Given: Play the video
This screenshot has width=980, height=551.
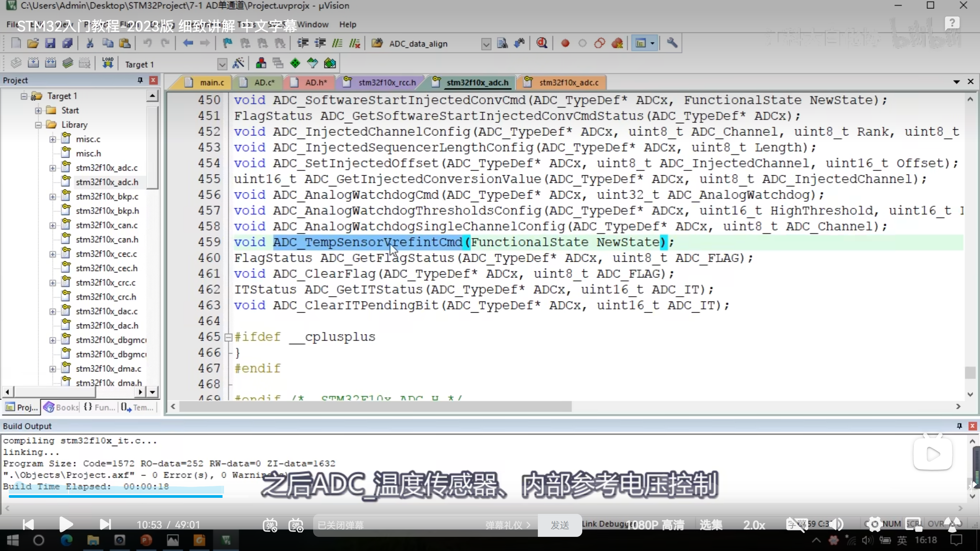Looking at the screenshot, I should [x=66, y=524].
